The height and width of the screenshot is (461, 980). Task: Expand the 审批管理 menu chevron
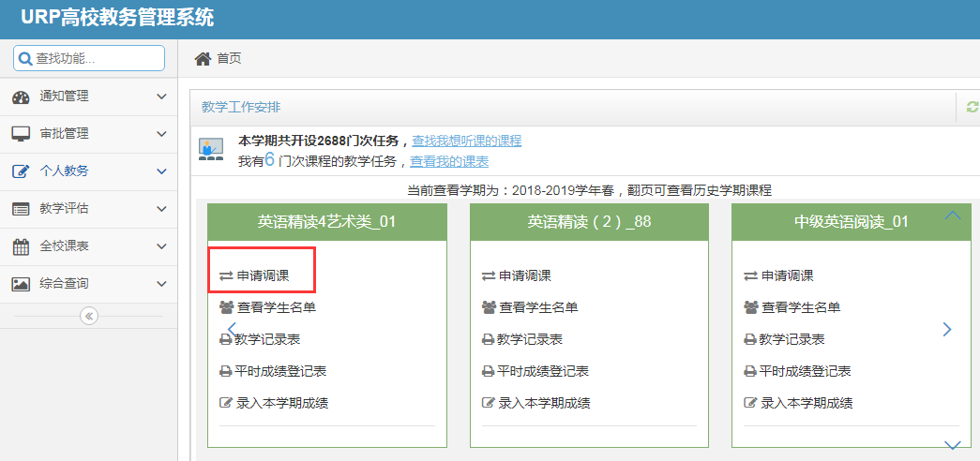tap(161, 134)
